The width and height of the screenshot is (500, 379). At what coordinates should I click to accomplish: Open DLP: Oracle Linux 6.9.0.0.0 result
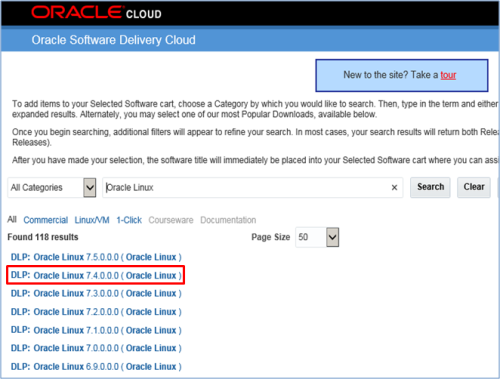pyautogui.click(x=96, y=366)
